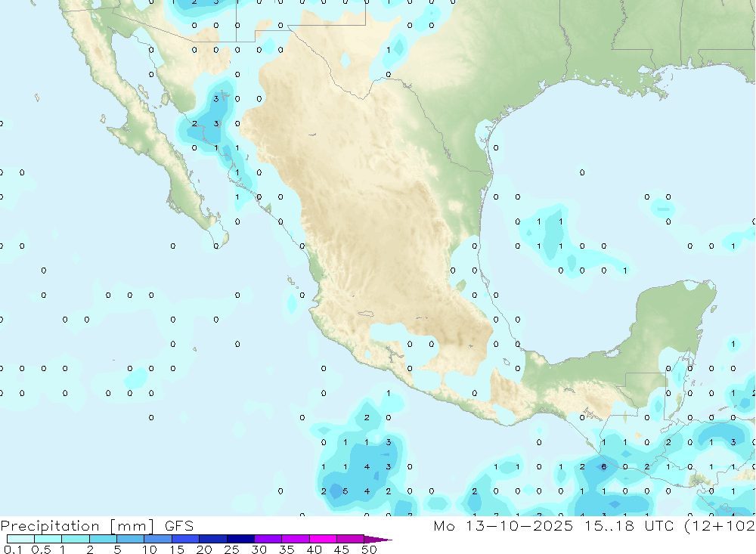Click the 0.1–0.5 mm legend color swatch
This screenshot has height=554, width=756.
(x=20, y=539)
